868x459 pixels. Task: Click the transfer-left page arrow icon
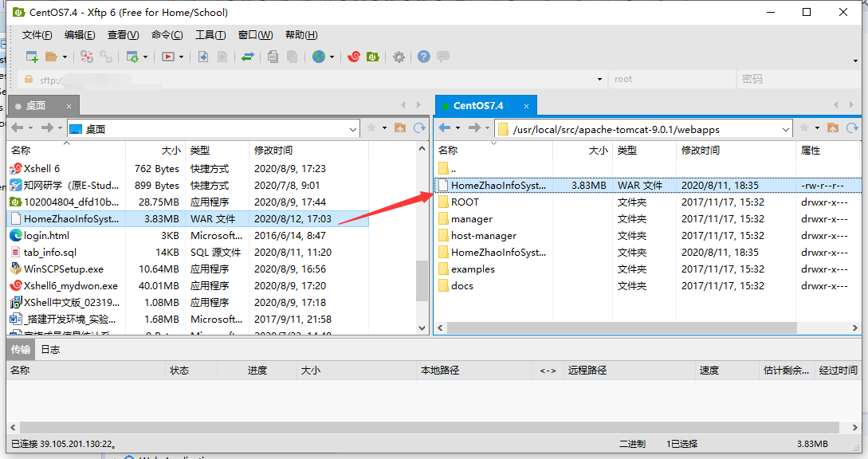point(203,57)
